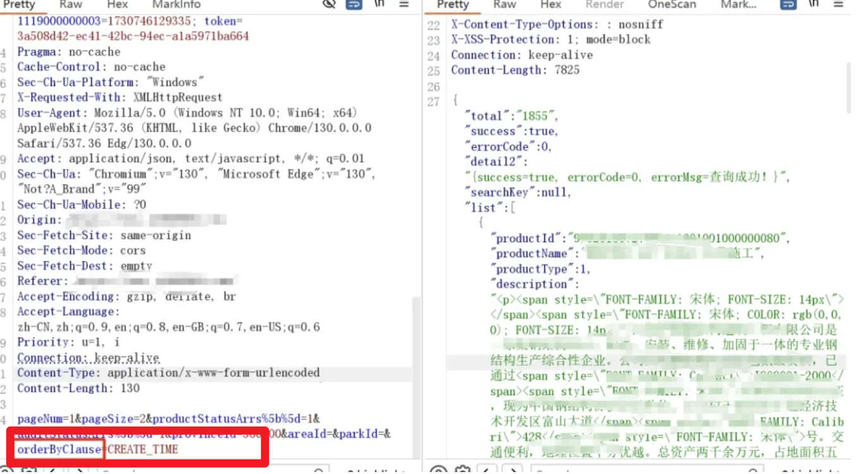Click the token value 3a508d42-ec41-42bc-94ec-a1a5971ba664
868x474 pixels.
click(x=133, y=36)
